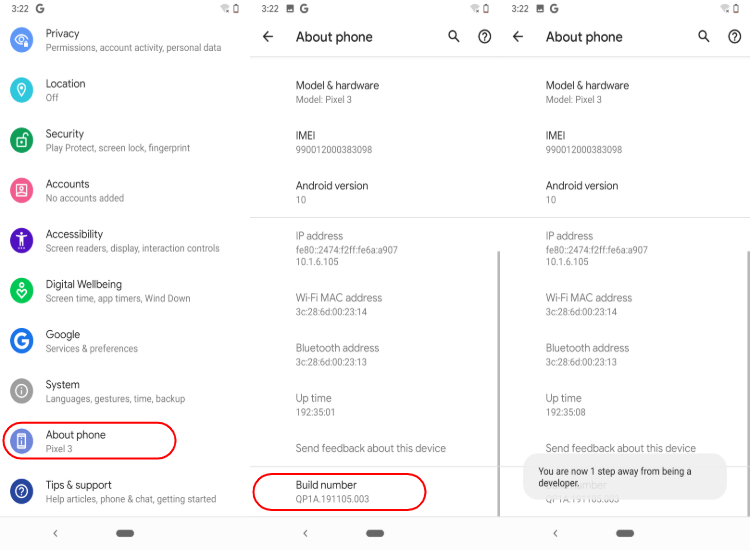The height and width of the screenshot is (550, 750).
Task: Select About phone Pixel 3 entry
Action: (x=89, y=441)
